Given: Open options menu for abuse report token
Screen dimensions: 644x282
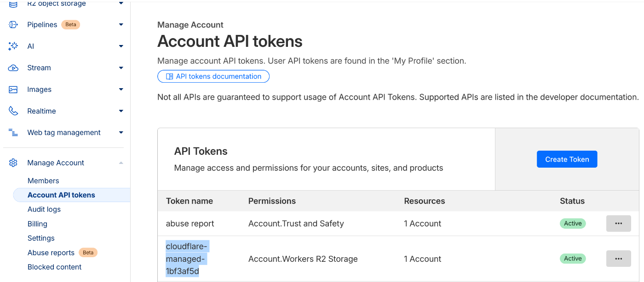Looking at the screenshot, I should (x=618, y=224).
